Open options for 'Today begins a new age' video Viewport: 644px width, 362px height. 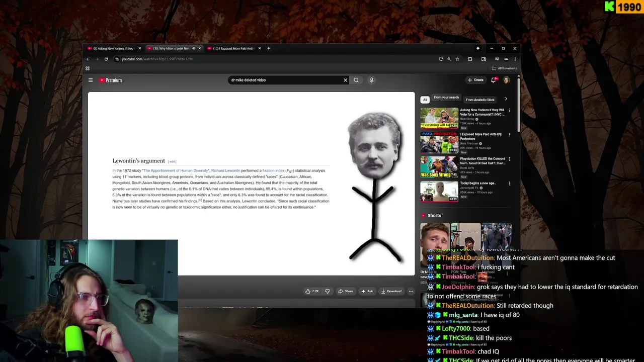pyautogui.click(x=509, y=184)
